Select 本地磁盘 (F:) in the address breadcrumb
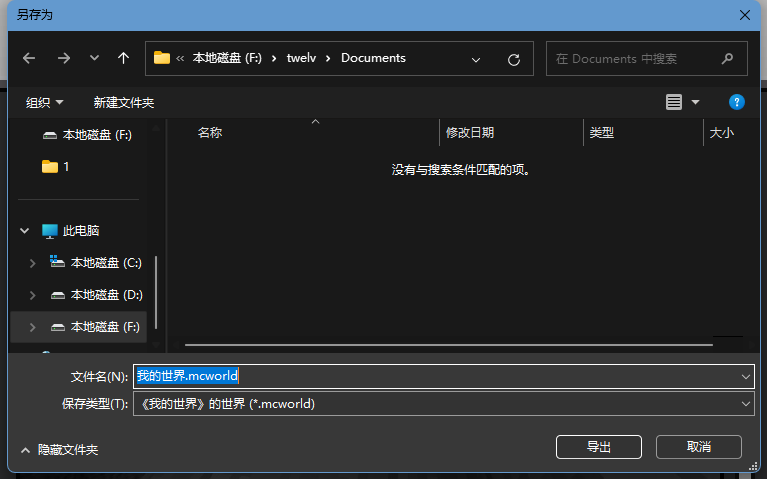Viewport: 767px width, 479px height. point(227,58)
